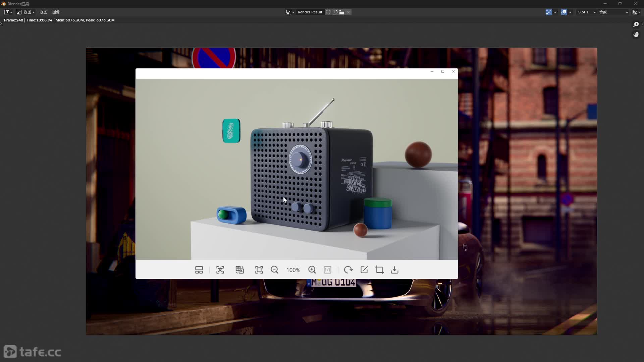Viewport: 644px width, 362px height.
Task: Browse linked images via image icon dropdown
Action: [x=290, y=12]
